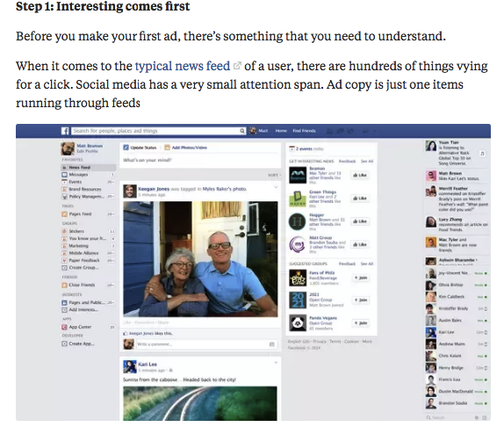
Task: Click Feedback next to Suggested Groups
Action: tap(347, 264)
